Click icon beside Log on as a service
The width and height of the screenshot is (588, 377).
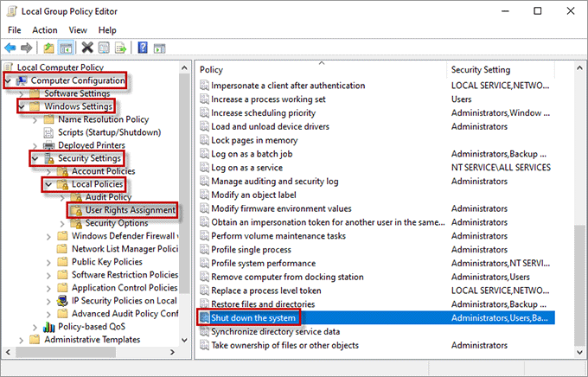click(x=204, y=168)
